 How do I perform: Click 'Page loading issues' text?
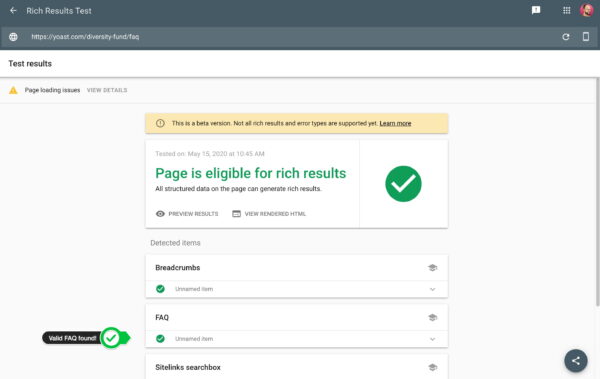click(52, 90)
